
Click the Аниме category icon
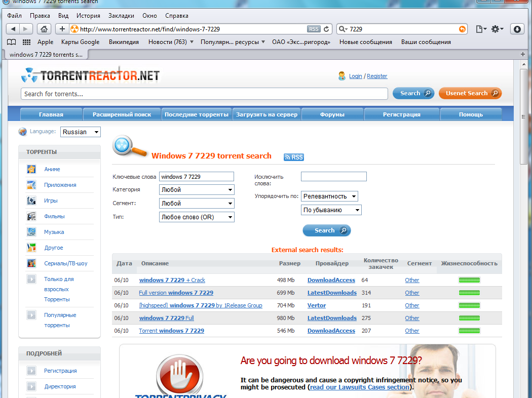point(31,169)
